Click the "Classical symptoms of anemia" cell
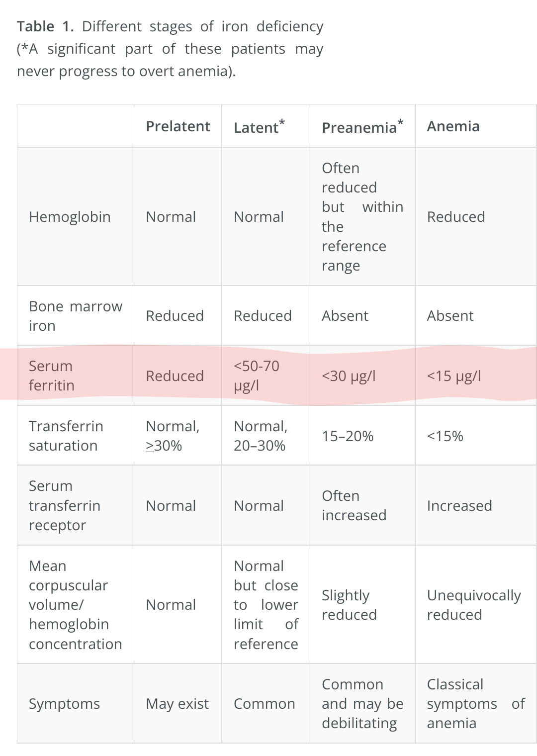Image resolution: width=537 pixels, height=756 pixels. [475, 704]
